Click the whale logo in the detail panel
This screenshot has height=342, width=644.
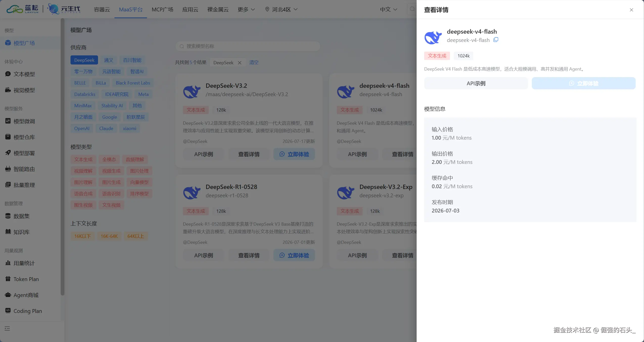433,37
